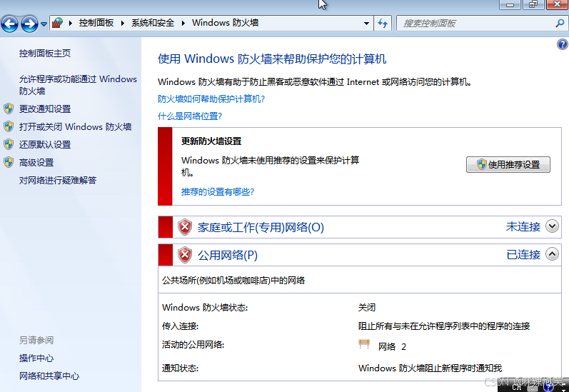Click the language bar help icon in the taskbar
Viewport: 569px width, 392px height.
click(x=548, y=387)
